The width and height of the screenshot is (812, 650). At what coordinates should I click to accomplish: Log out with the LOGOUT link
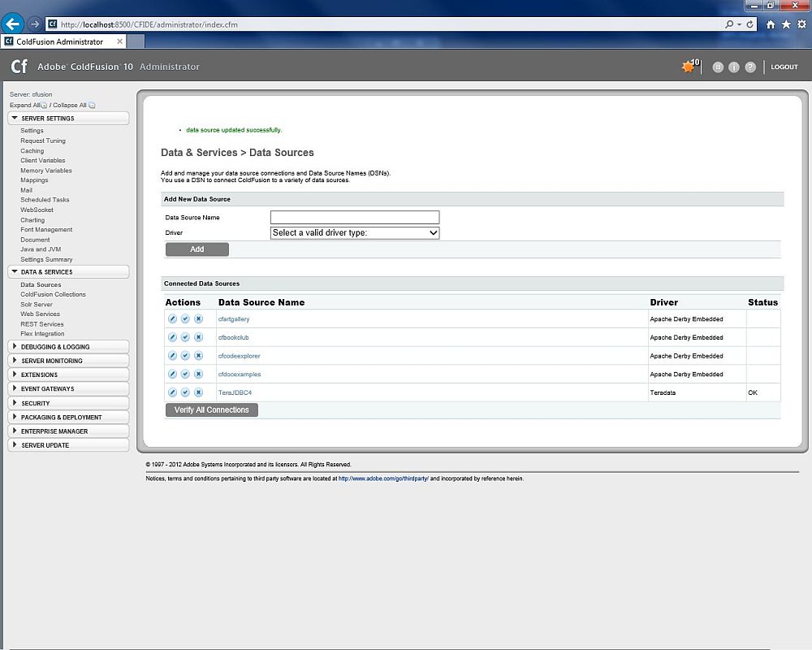784,67
